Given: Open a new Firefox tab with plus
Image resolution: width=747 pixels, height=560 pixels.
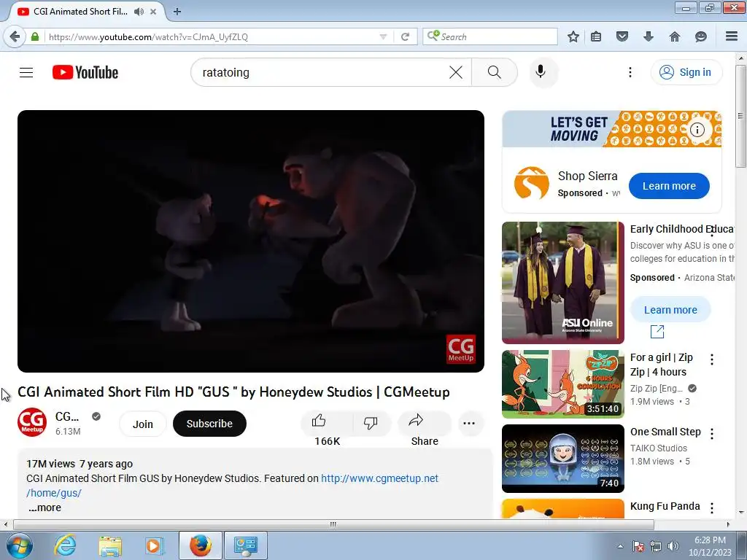Looking at the screenshot, I should [x=177, y=12].
